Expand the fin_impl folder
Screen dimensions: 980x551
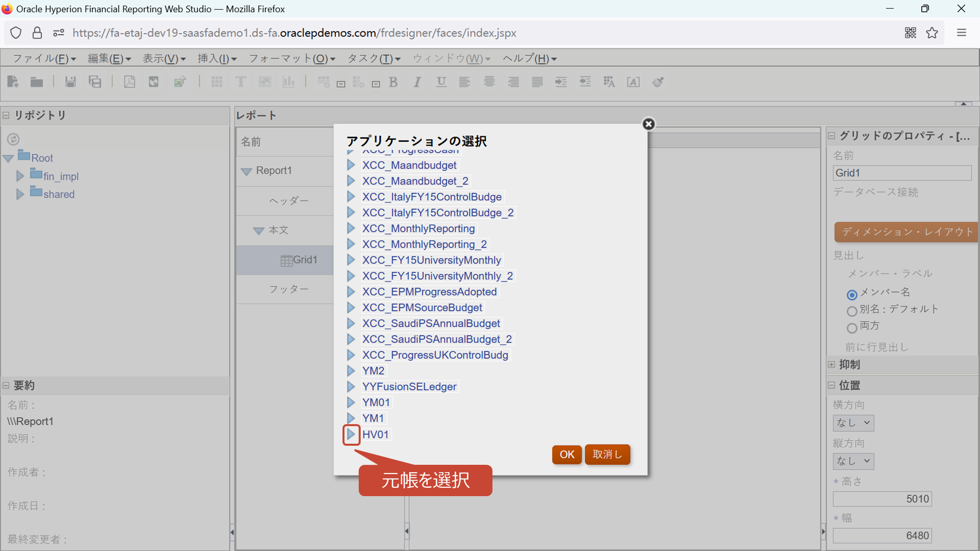pos(20,176)
